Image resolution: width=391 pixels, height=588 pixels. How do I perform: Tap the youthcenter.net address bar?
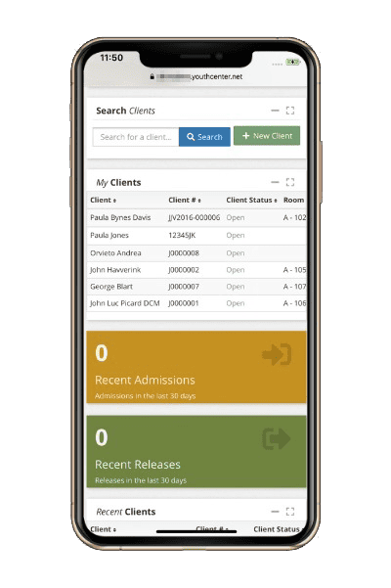(x=196, y=76)
